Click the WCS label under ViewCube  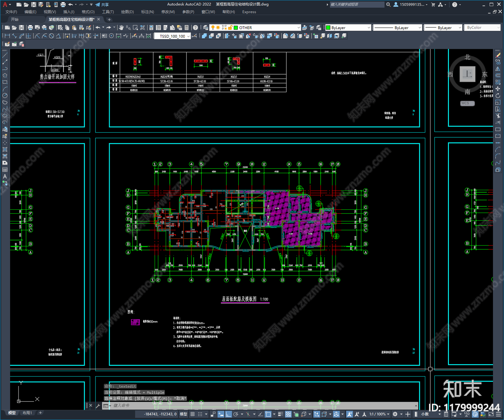click(467, 103)
